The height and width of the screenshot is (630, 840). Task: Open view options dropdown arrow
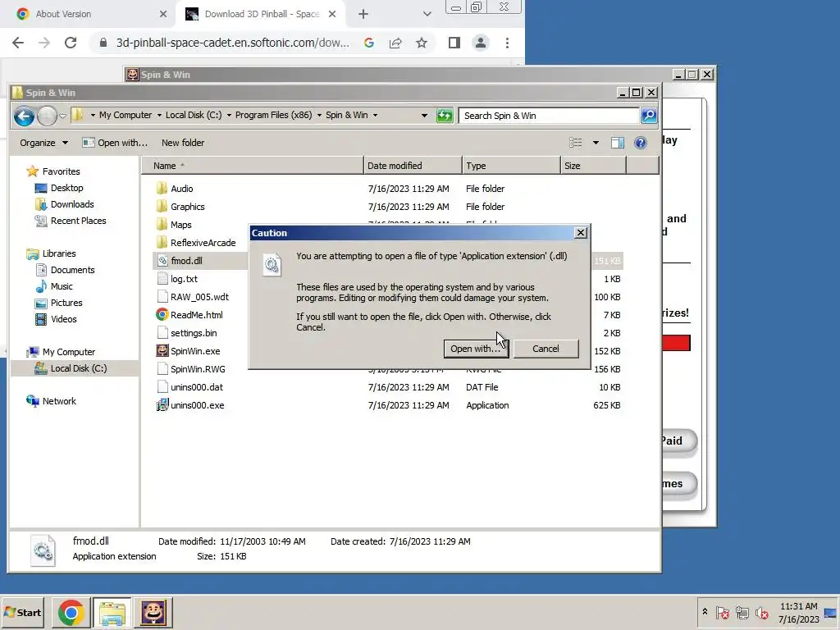596,143
